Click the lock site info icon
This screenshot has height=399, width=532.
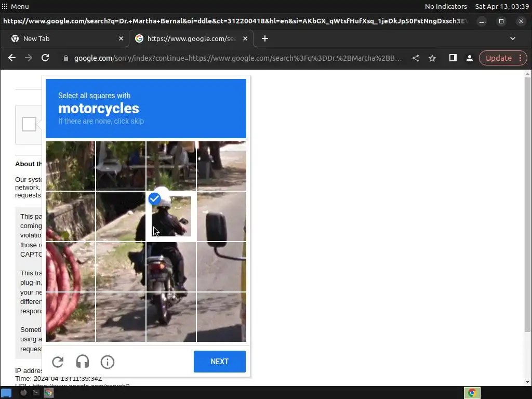(66, 58)
